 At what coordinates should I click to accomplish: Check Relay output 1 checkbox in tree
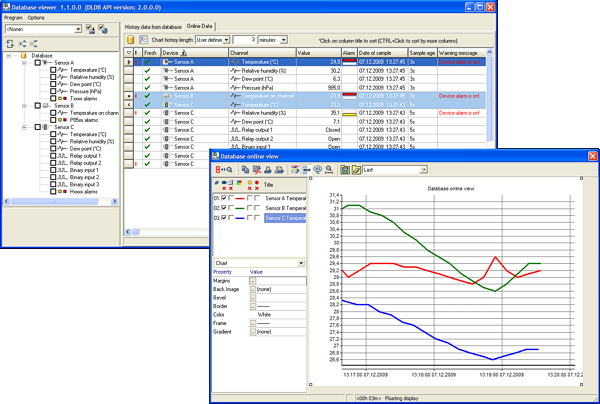tap(53, 156)
